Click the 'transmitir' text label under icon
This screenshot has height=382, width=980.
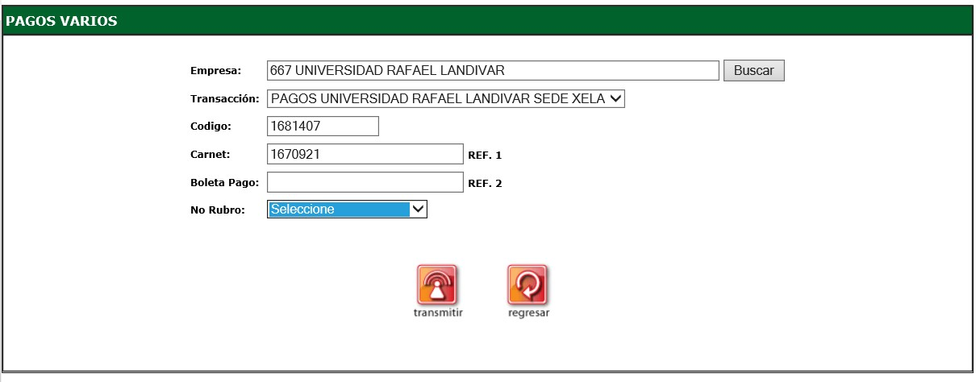click(x=436, y=313)
